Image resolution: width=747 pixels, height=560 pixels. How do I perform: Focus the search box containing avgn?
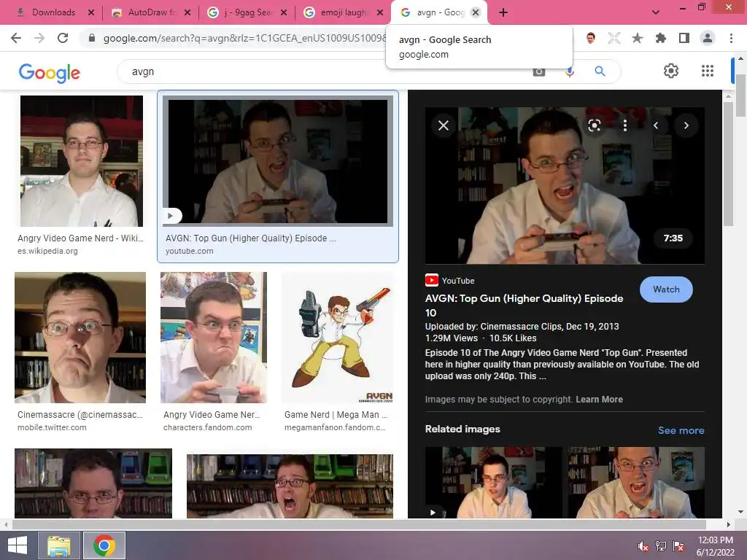(324, 71)
